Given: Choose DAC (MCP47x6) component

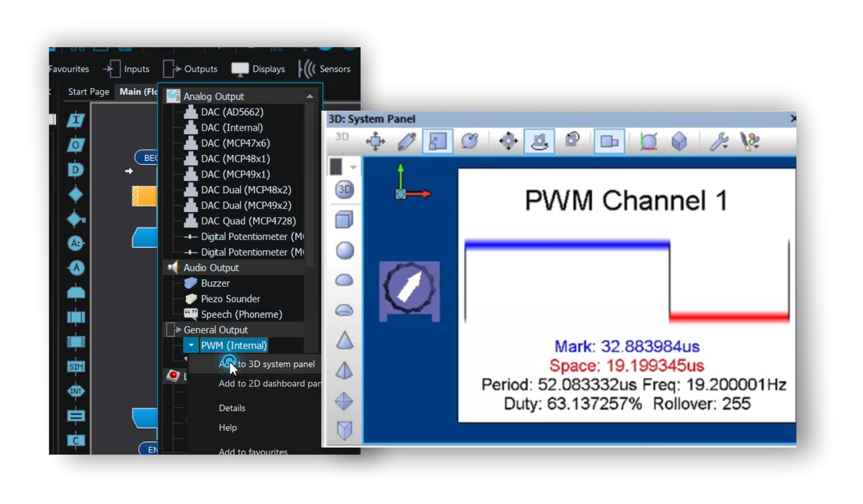Looking at the screenshot, I should [227, 143].
